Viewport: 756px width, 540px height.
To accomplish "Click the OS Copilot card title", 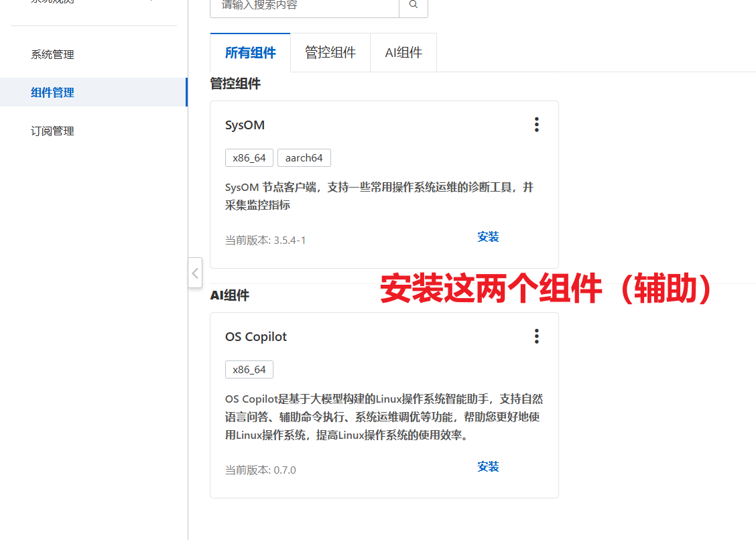I will [x=256, y=336].
